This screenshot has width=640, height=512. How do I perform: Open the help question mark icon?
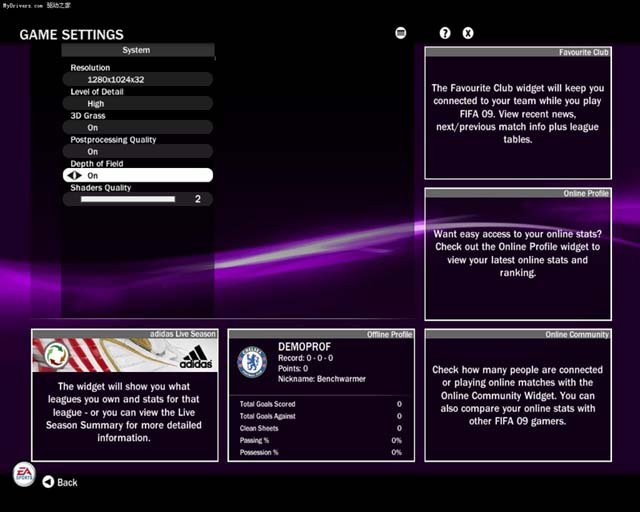[445, 33]
